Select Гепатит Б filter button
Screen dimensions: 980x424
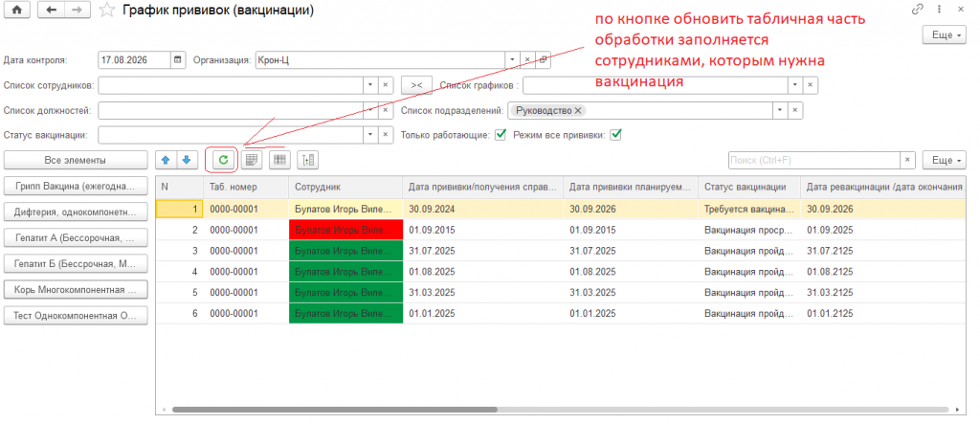tap(76, 264)
